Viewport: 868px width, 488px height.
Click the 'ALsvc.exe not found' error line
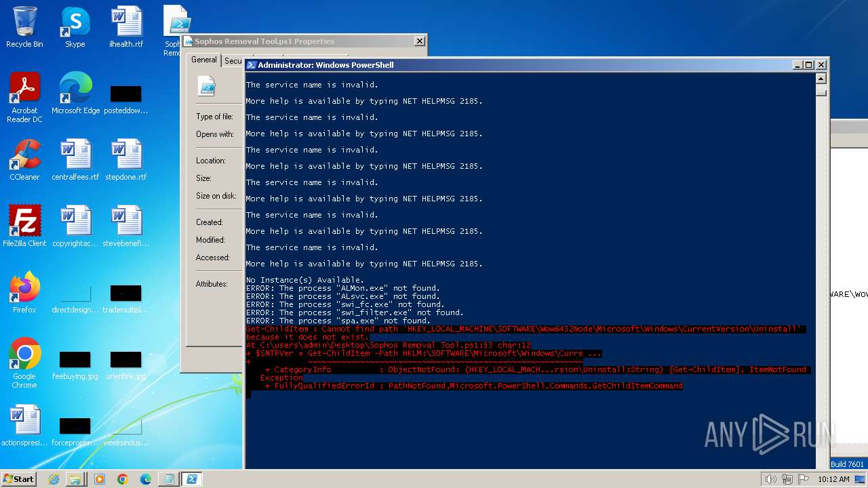coord(343,296)
